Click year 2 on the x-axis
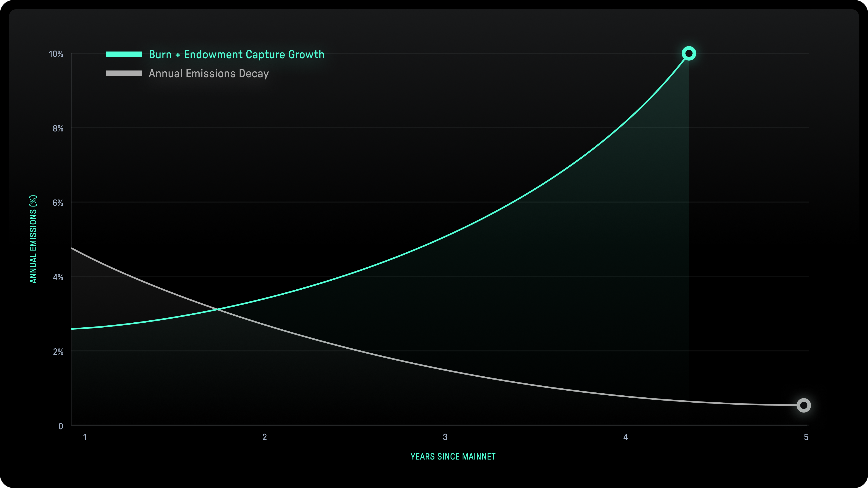 [264, 437]
